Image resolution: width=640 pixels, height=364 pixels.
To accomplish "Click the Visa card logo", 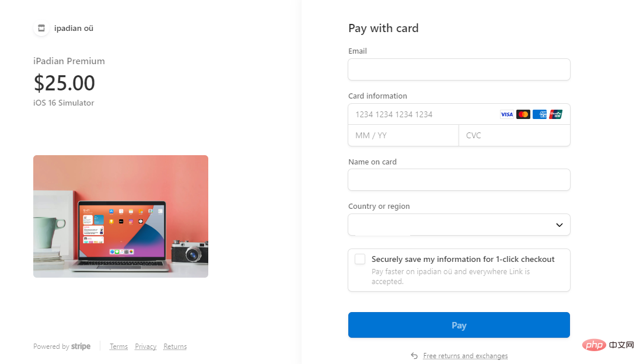I will point(506,114).
